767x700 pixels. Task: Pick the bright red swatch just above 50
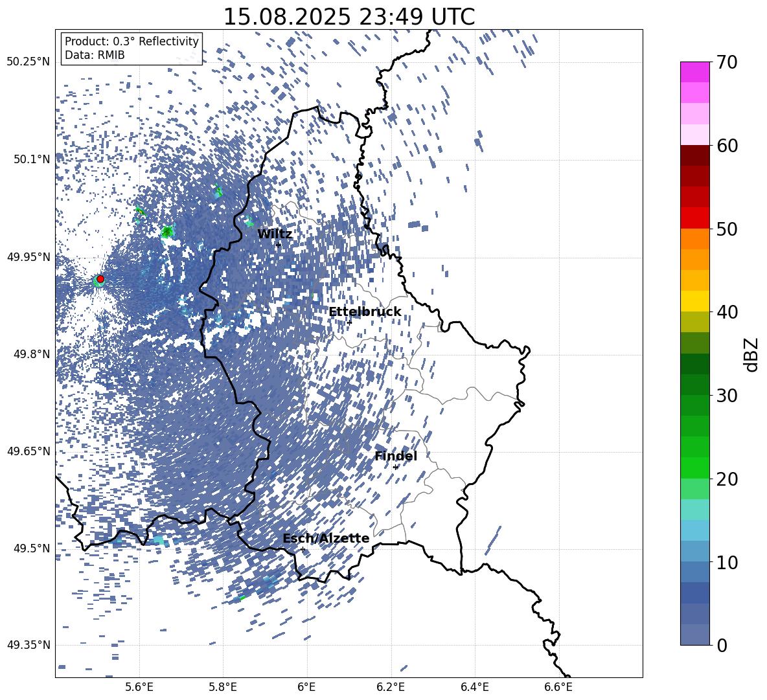coord(694,218)
